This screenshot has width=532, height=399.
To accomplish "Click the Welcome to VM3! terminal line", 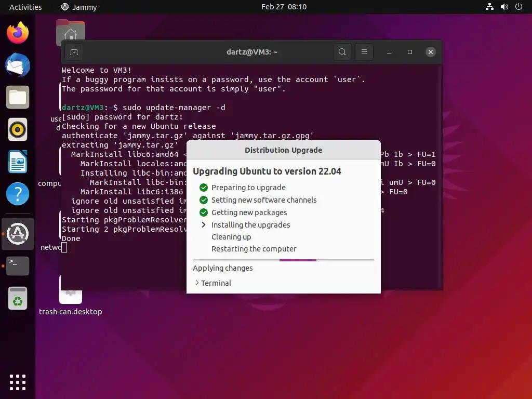I will (96, 70).
